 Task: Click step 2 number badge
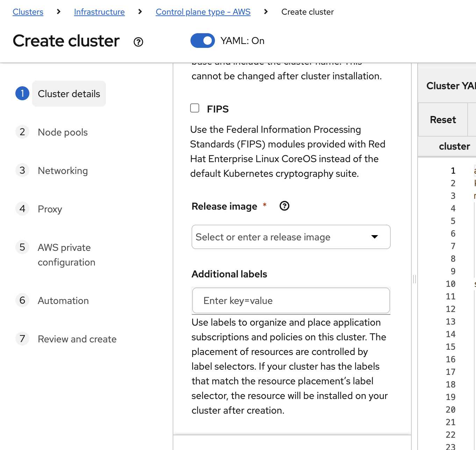coord(22,132)
